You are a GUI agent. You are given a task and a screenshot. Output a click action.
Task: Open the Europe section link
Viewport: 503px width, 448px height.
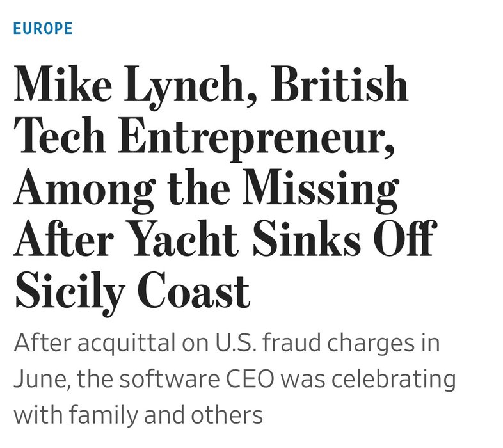click(43, 29)
